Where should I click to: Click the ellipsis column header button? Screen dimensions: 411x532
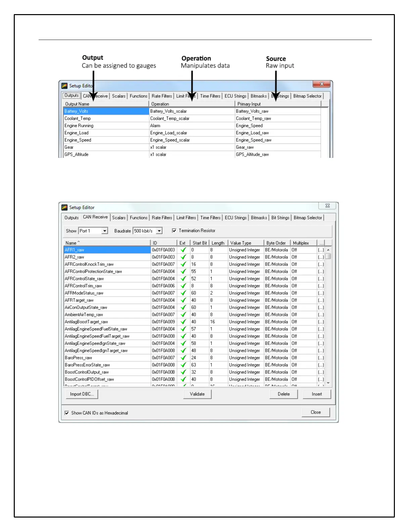(321, 243)
